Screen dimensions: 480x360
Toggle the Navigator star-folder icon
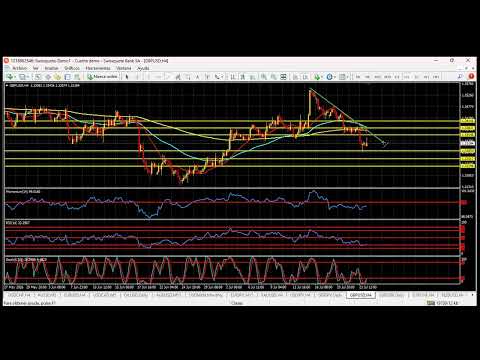click(x=58, y=77)
